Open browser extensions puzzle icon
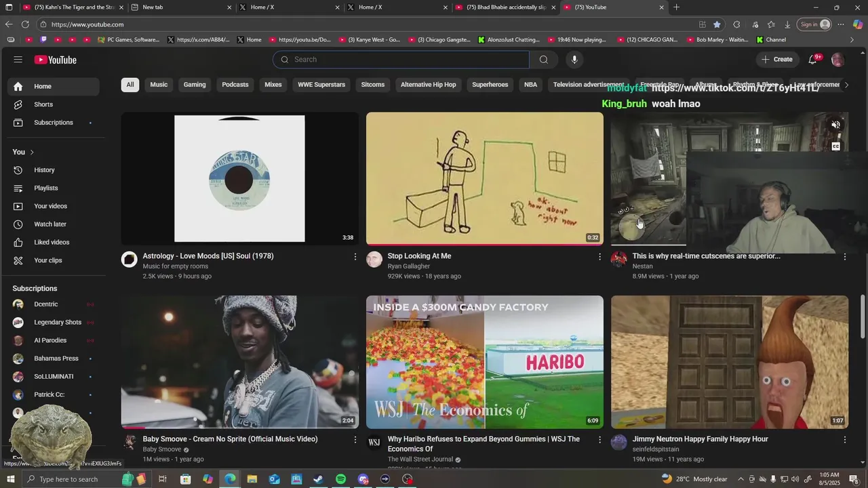 pos(736,24)
